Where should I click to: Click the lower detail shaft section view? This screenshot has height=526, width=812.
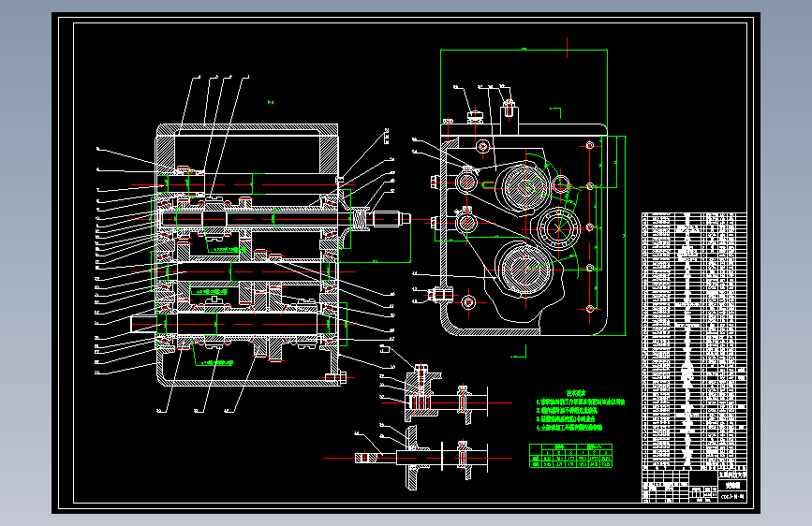tap(421, 458)
